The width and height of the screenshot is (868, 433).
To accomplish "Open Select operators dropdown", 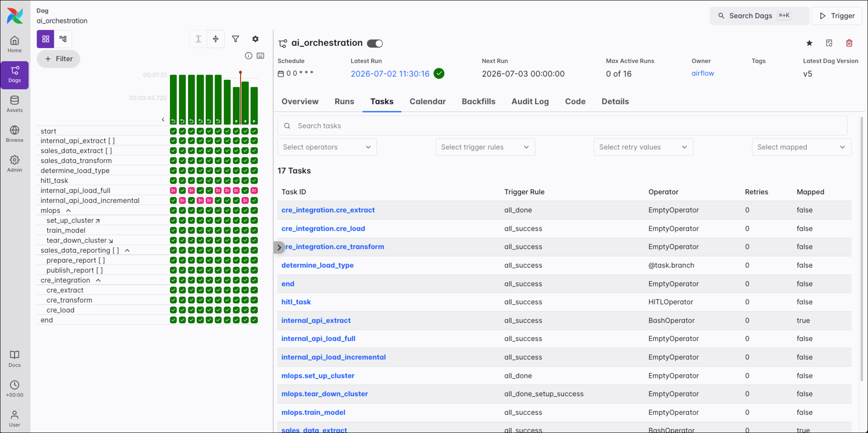I will point(327,147).
